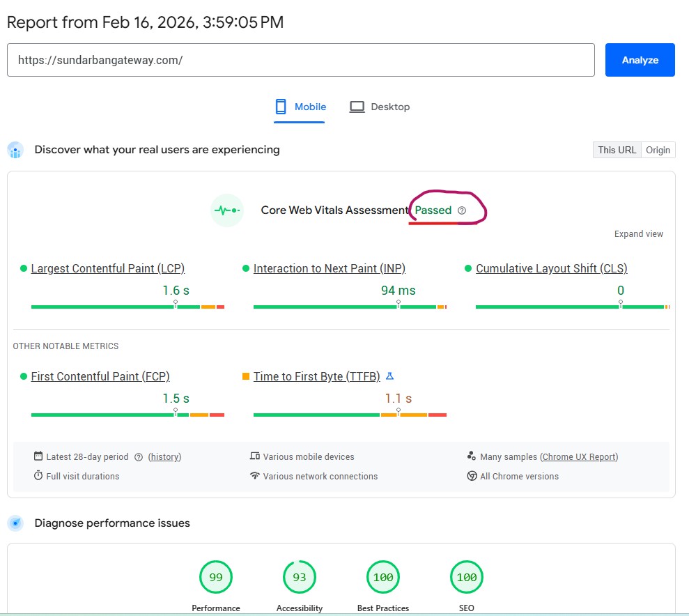Click the real users experience section icon
Image resolution: width=689 pixels, height=616 pixels.
[x=15, y=150]
